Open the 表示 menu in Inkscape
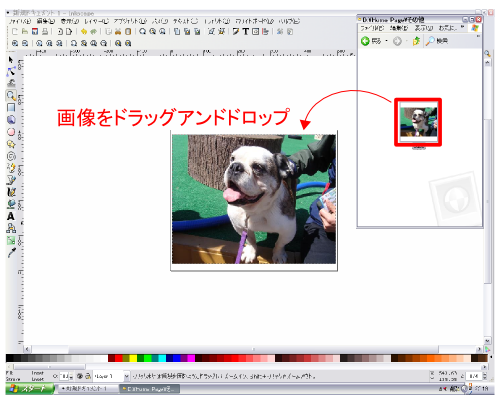500x400 pixels. pos(70,21)
